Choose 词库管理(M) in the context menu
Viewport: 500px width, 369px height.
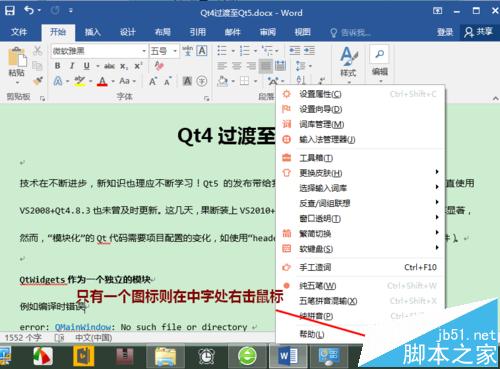coord(360,124)
